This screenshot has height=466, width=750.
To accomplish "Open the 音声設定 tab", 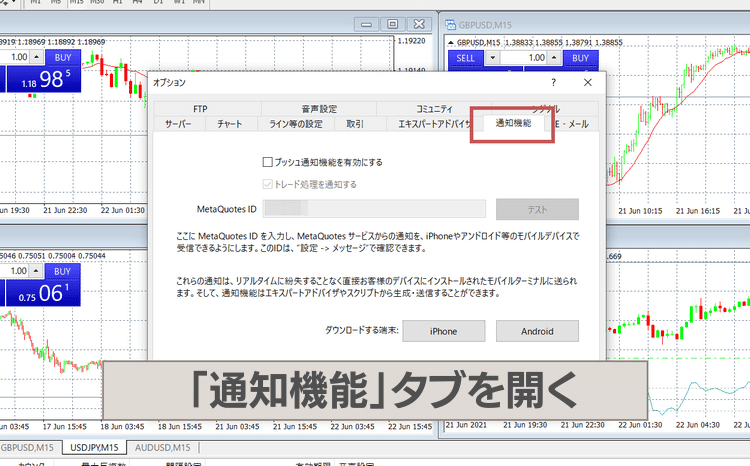I will pyautogui.click(x=319, y=109).
